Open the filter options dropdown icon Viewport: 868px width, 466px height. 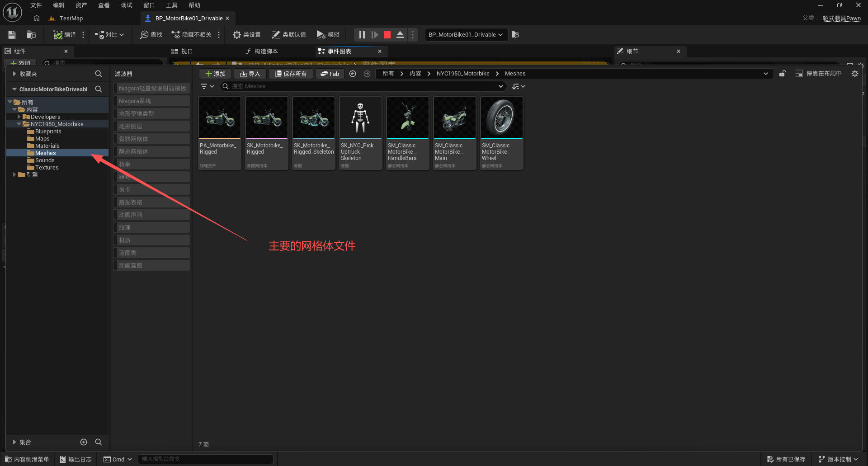(x=208, y=86)
